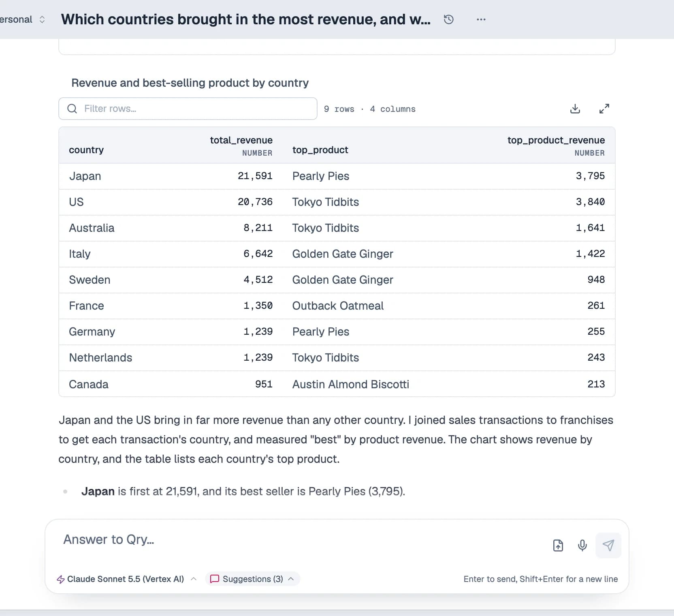The width and height of the screenshot is (674, 616).
Task: Click the 948 top product revenue value
Action: pyautogui.click(x=596, y=280)
